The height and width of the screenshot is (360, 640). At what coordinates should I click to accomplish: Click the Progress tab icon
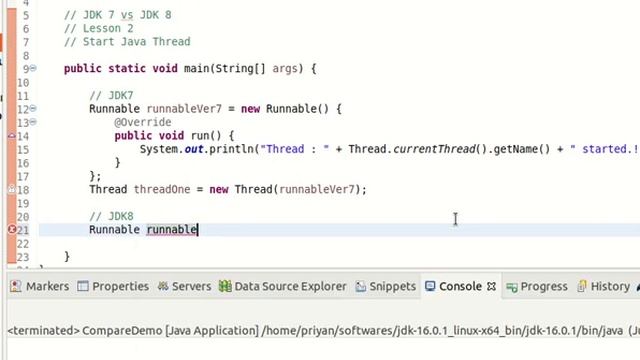511,287
